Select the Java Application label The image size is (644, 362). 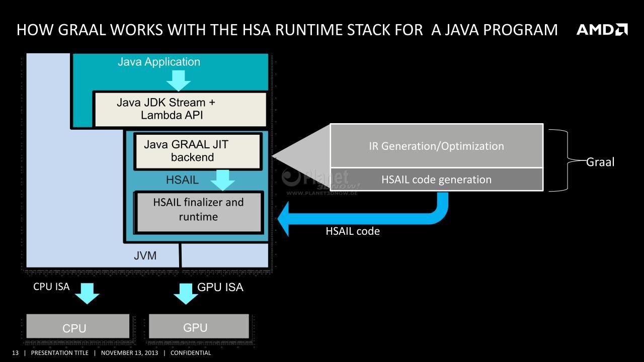(159, 62)
